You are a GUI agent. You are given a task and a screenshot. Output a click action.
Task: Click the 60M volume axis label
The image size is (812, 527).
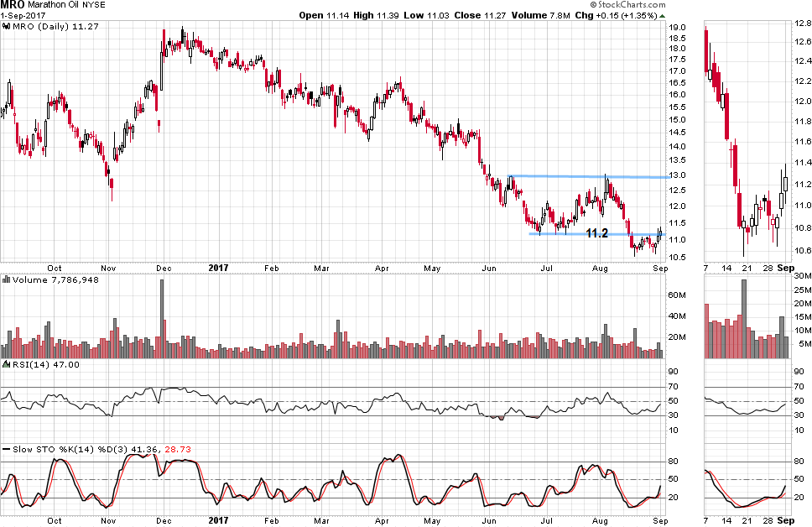click(676, 295)
